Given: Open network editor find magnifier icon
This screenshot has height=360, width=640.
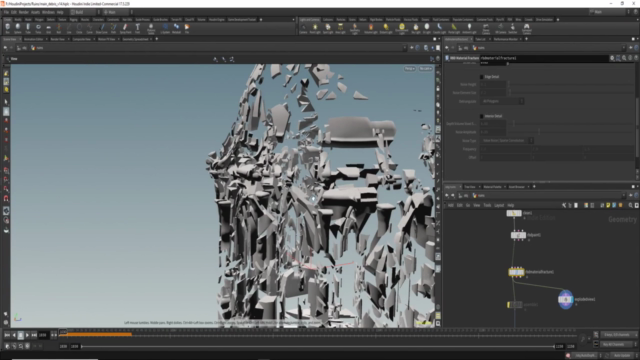Looking at the screenshot, I should (631, 205).
